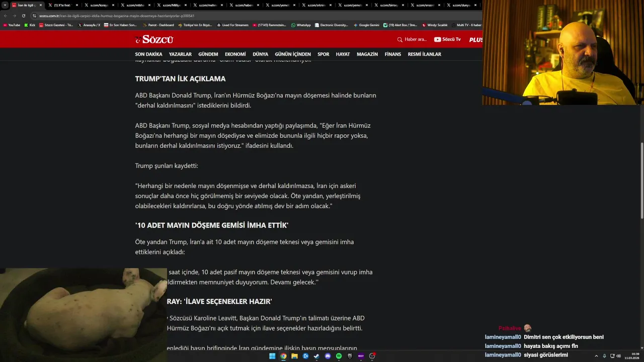The height and width of the screenshot is (362, 644).
Task: Open the En Son Haber bookmark
Action: point(120,25)
